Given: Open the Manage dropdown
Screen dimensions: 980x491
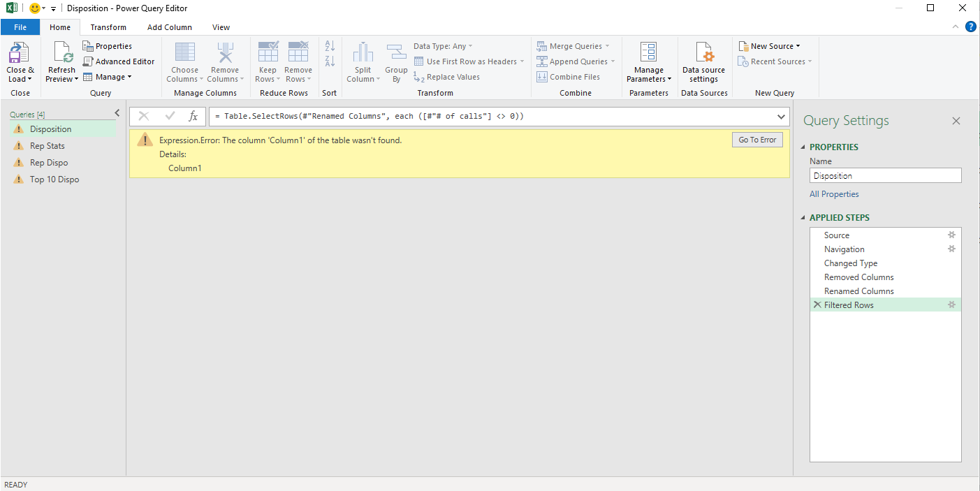Looking at the screenshot, I should click(108, 77).
